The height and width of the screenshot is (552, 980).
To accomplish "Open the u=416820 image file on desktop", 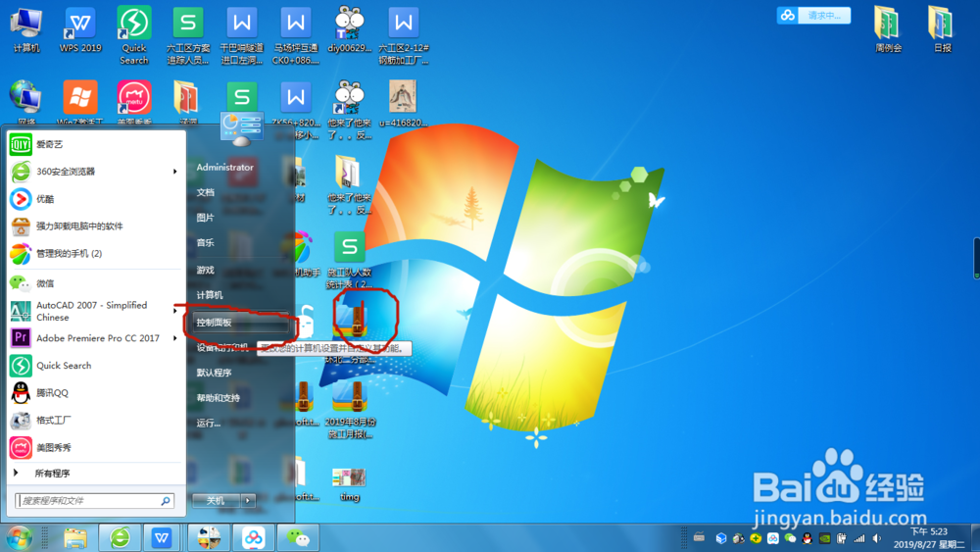I will coord(403,103).
